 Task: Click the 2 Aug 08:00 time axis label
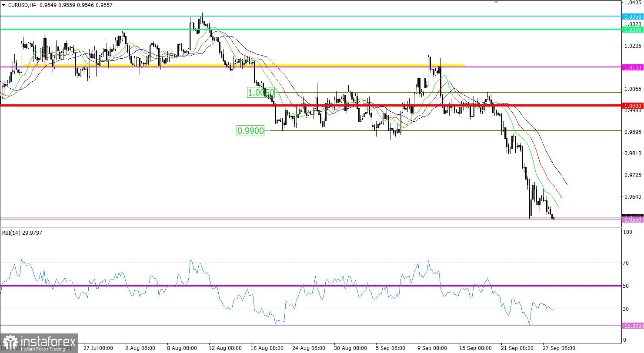pyautogui.click(x=140, y=348)
